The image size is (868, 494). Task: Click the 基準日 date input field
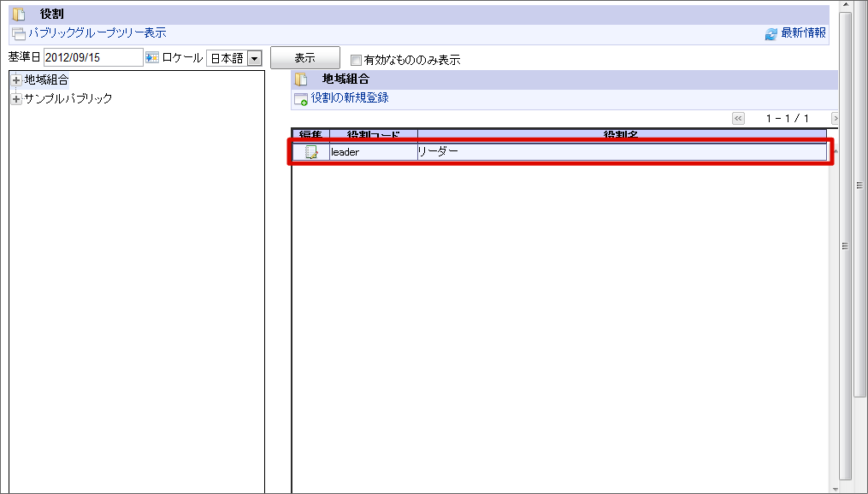[x=93, y=57]
